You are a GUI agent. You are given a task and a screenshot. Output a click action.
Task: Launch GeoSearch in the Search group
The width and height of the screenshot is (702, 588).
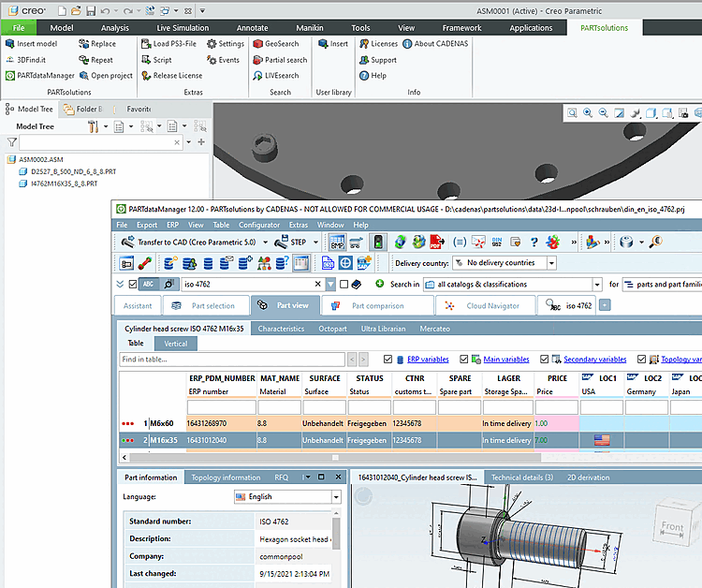274,44
